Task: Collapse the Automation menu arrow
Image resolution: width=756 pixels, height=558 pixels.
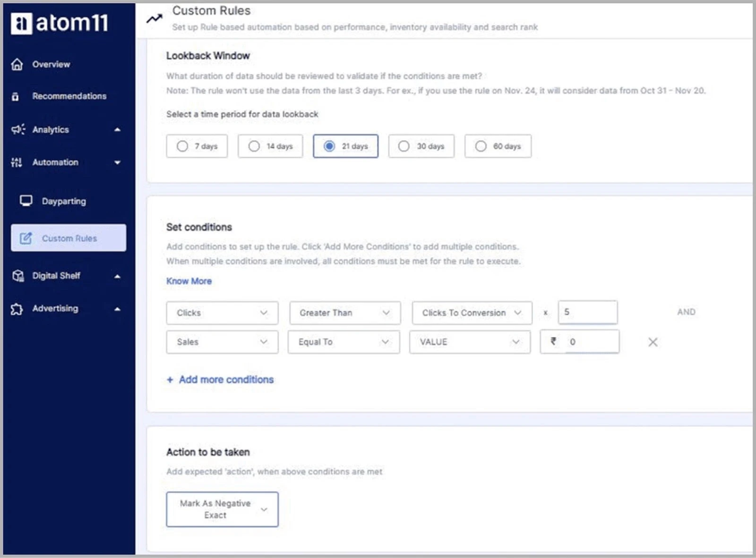Action: 118,163
